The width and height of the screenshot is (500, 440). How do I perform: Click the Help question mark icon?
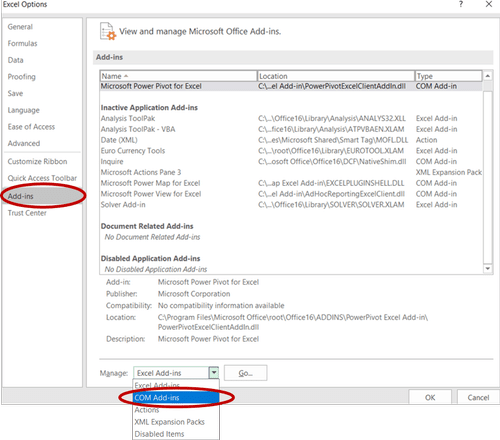coord(461,5)
